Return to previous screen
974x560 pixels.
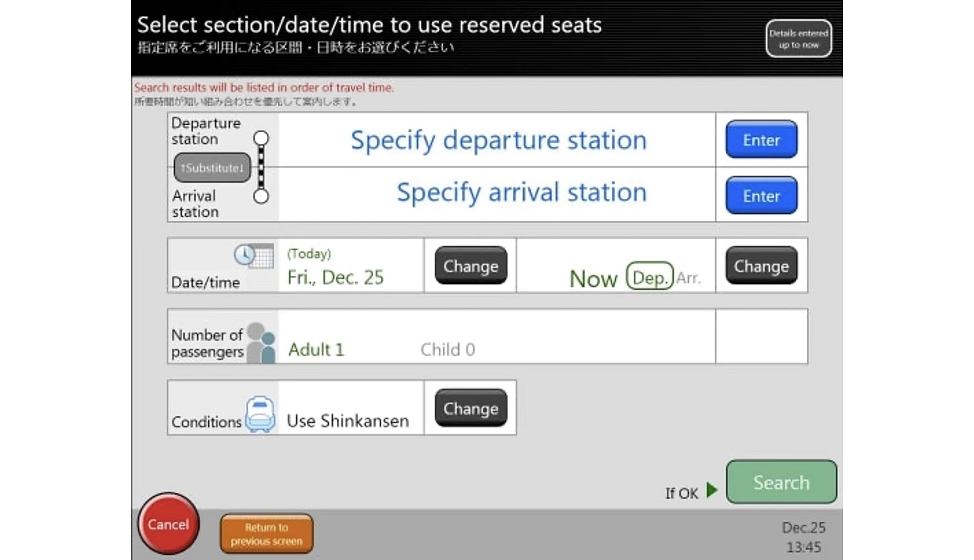tap(267, 534)
